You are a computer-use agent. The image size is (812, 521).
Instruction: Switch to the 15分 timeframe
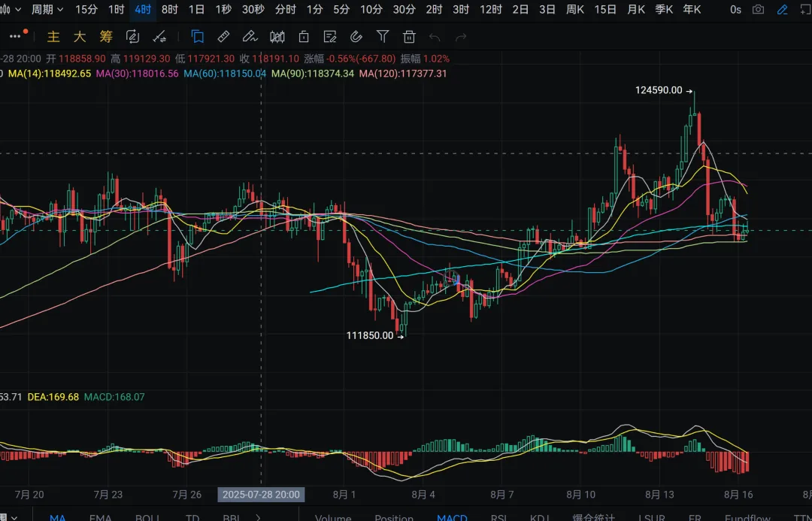(x=86, y=9)
